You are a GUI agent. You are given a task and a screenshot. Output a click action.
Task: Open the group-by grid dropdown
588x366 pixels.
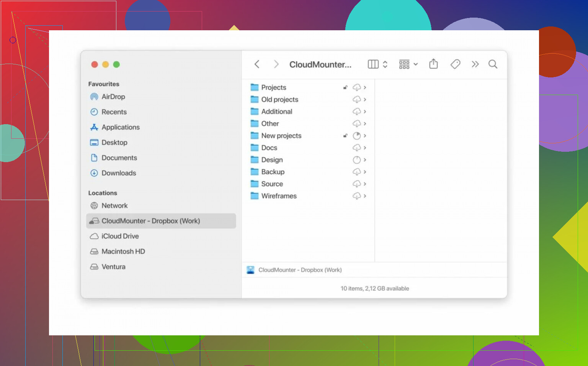coord(408,64)
